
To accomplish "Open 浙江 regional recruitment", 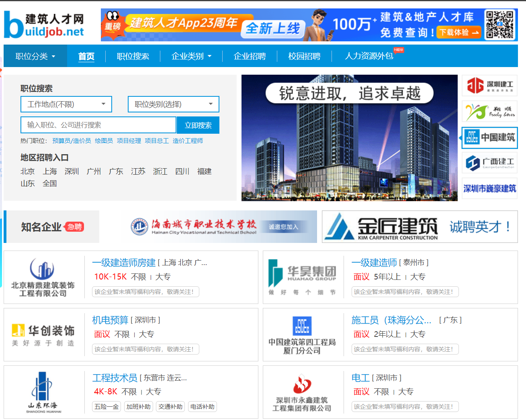I will (x=160, y=171).
